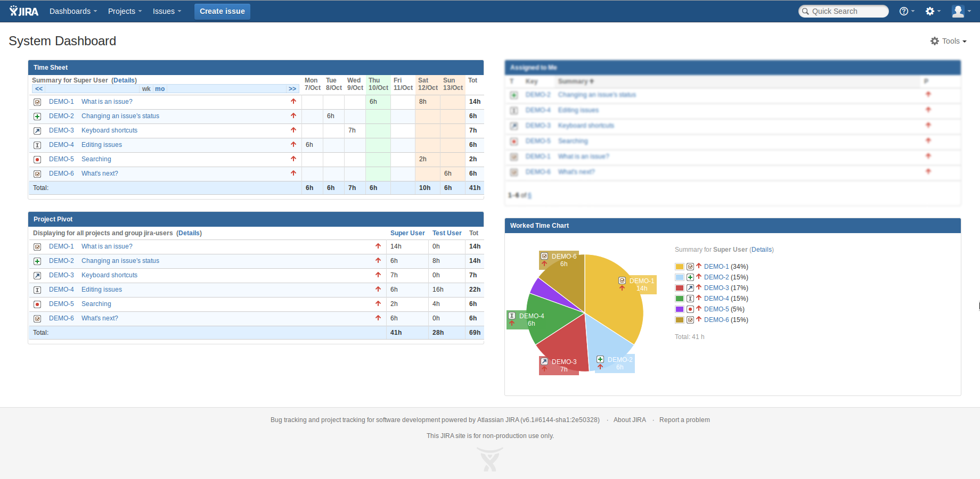Open Report a problem footer link
The image size is (980, 479).
click(684, 420)
